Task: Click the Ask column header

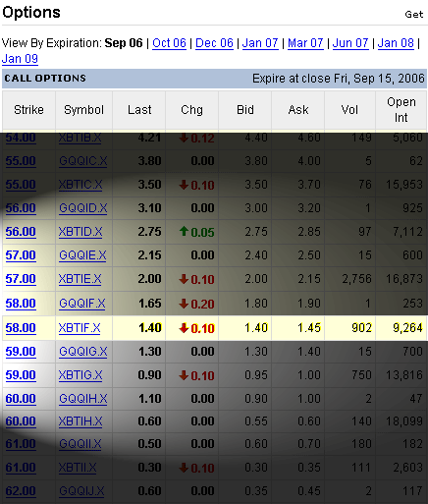Action: [x=298, y=110]
